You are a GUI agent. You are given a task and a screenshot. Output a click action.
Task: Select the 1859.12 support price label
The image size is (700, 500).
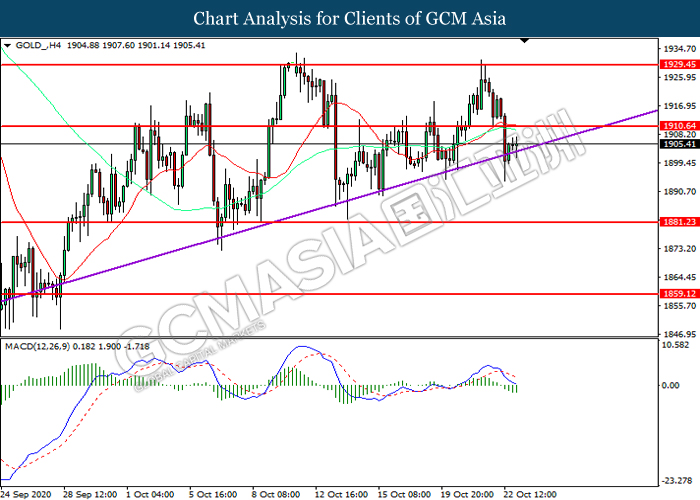pos(679,294)
